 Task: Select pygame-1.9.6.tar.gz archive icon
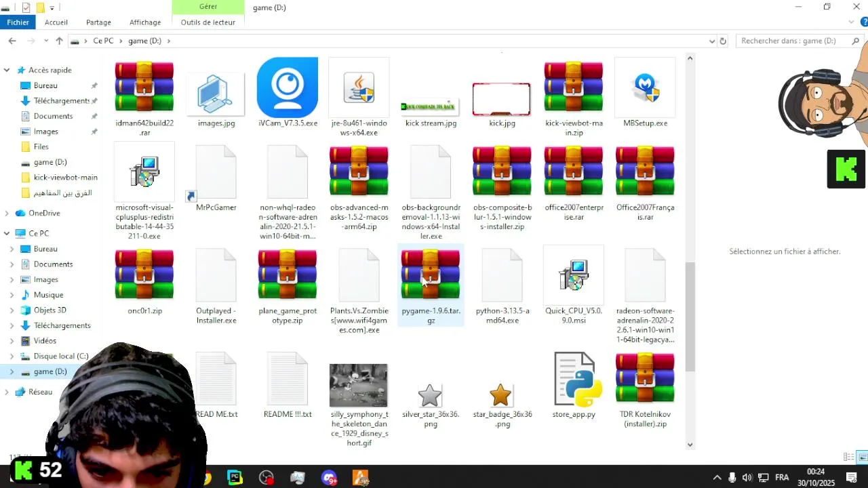click(431, 274)
